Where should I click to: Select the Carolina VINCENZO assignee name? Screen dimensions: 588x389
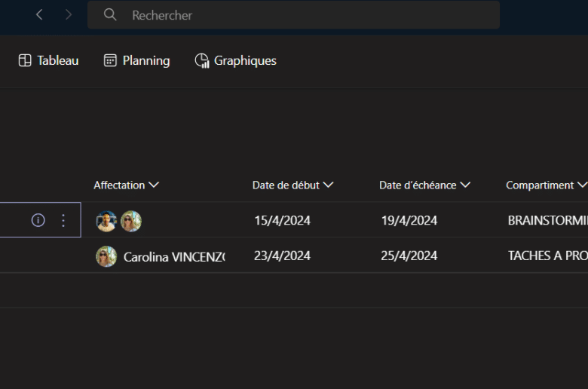(174, 256)
